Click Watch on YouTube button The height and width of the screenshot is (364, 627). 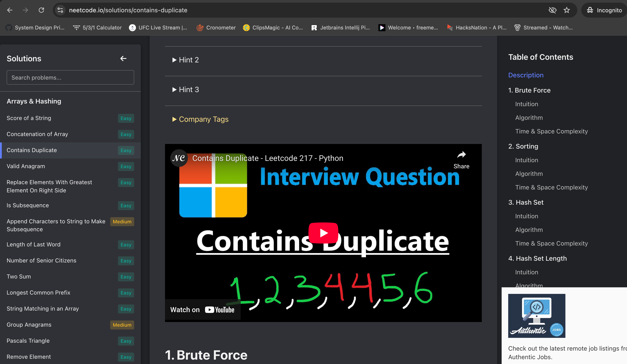point(202,310)
